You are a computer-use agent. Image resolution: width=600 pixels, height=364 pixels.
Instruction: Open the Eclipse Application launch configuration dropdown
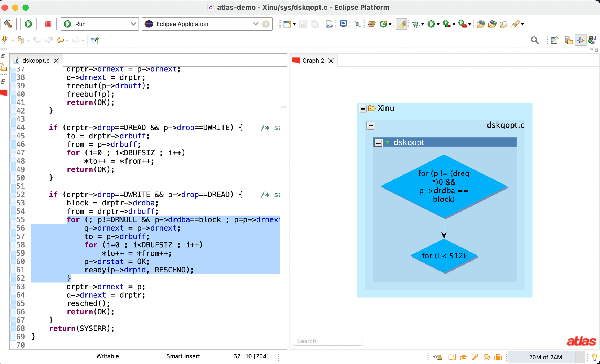coord(202,24)
